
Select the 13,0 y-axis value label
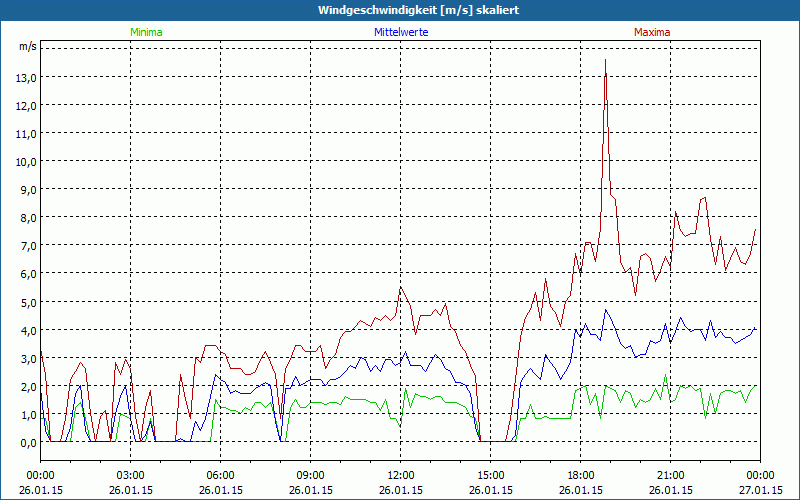(x=24, y=77)
